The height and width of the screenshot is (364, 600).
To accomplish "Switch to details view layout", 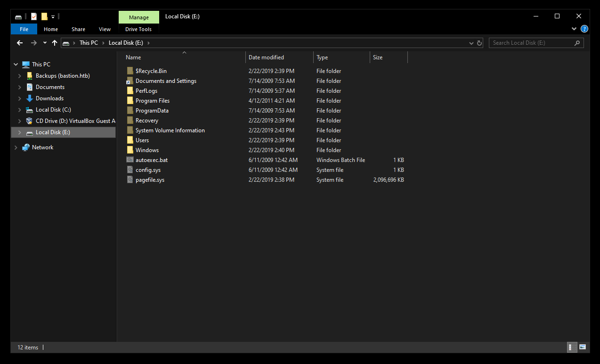I will (570, 347).
